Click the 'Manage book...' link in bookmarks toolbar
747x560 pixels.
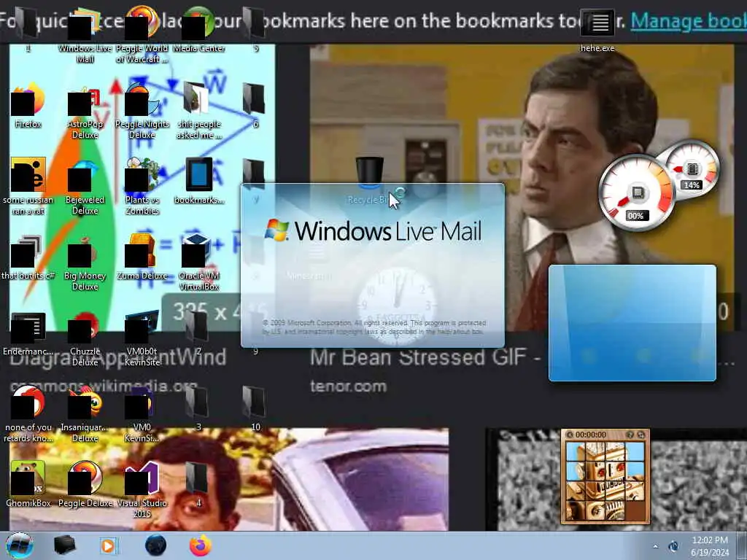[x=689, y=21]
